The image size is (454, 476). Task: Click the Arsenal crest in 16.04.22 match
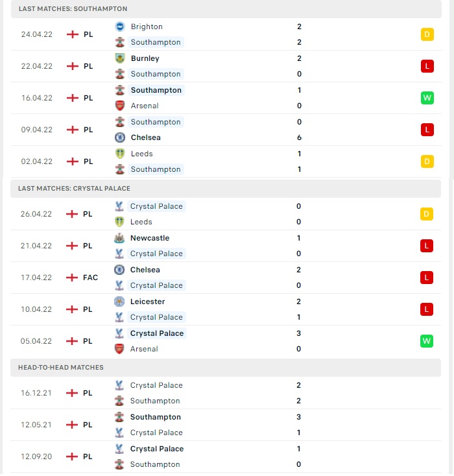pos(120,106)
